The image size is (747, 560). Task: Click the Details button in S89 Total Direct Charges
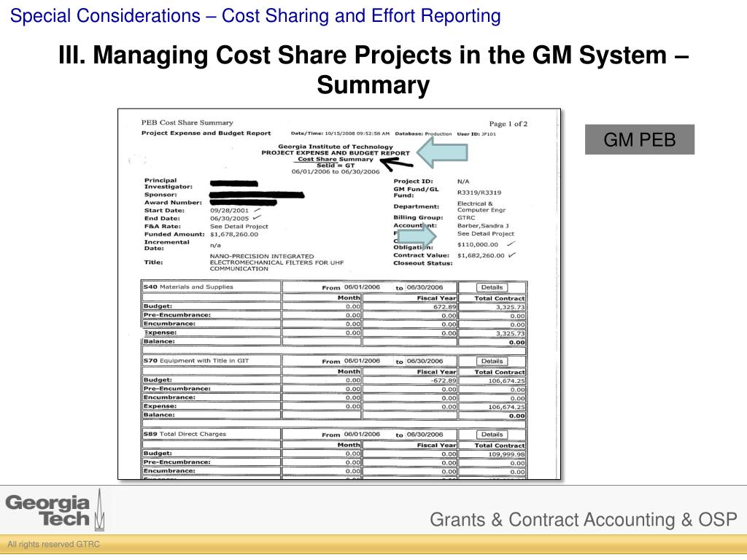(x=492, y=435)
